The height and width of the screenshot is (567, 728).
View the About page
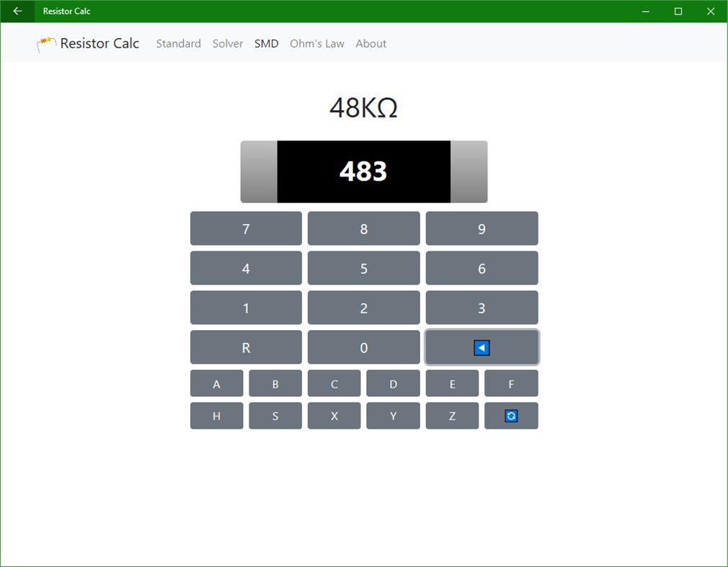(370, 43)
